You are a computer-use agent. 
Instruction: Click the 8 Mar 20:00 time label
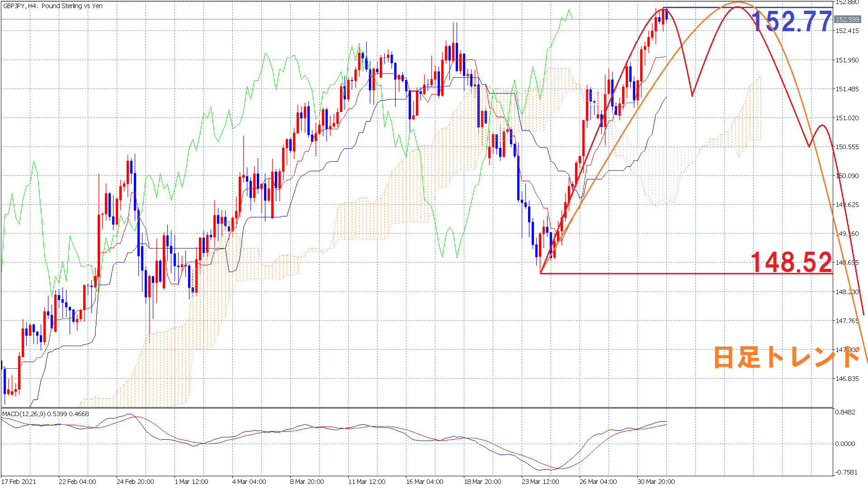click(307, 482)
